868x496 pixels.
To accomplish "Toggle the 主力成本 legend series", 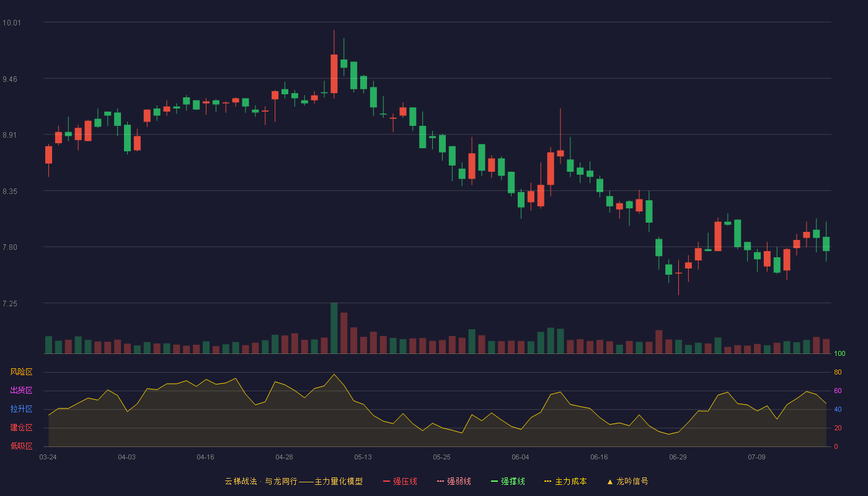I will click(565, 481).
